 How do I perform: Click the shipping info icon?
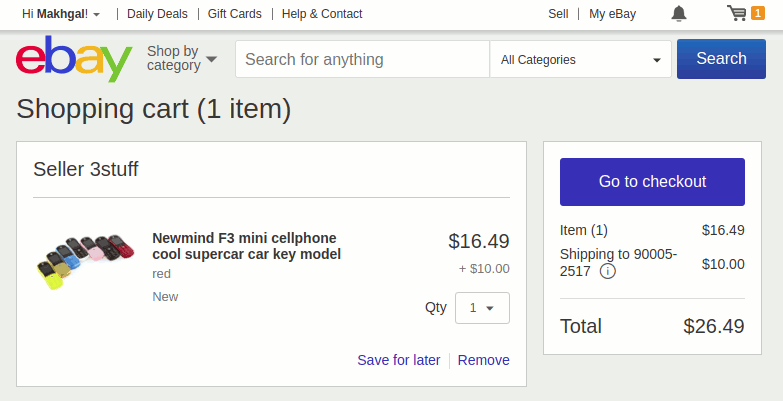[x=608, y=271]
